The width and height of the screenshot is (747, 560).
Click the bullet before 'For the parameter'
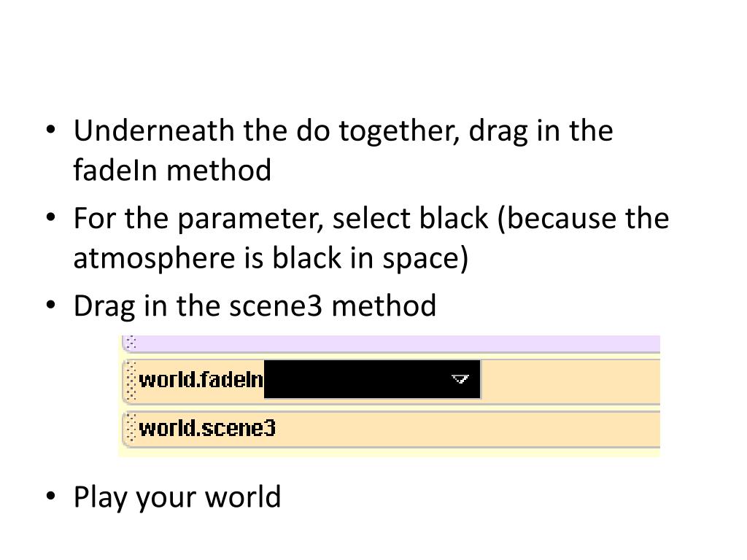51,217
